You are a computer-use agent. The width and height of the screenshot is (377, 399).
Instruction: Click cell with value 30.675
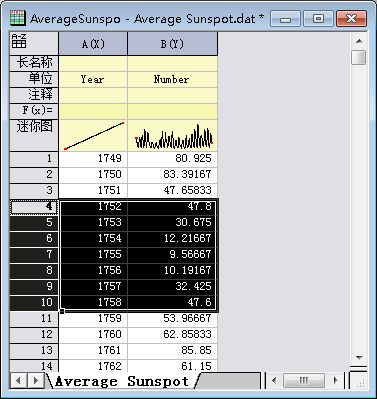pos(172,223)
